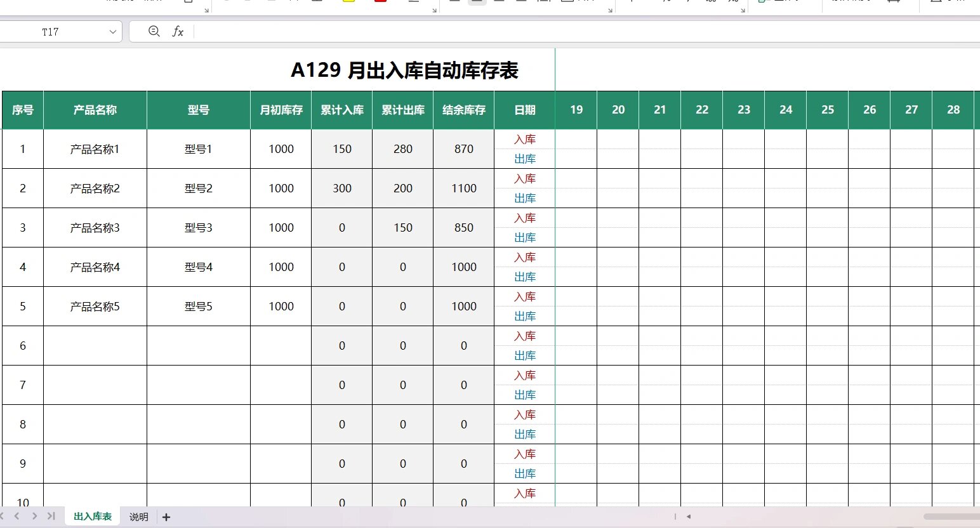The height and width of the screenshot is (528, 980).
Task: Select the 序号 header cell
Action: (23, 110)
